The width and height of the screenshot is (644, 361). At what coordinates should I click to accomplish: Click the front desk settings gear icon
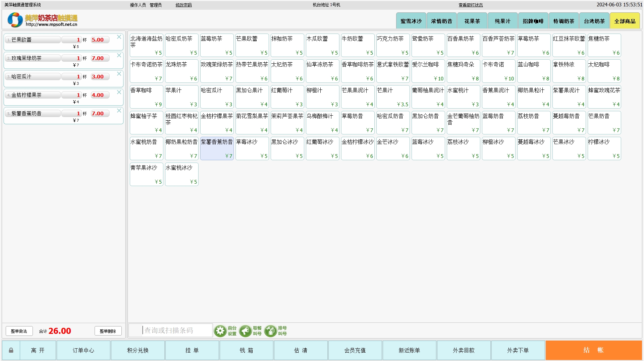coord(220,331)
